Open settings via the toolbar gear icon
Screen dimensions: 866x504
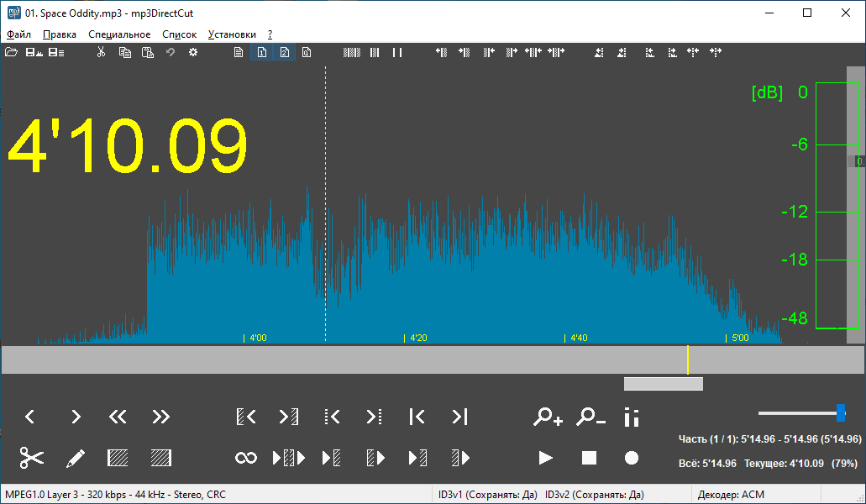click(192, 52)
